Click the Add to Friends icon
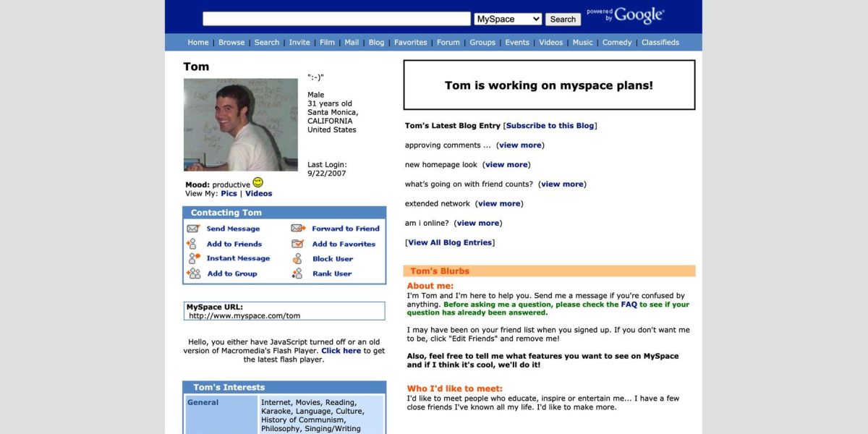 coord(192,243)
